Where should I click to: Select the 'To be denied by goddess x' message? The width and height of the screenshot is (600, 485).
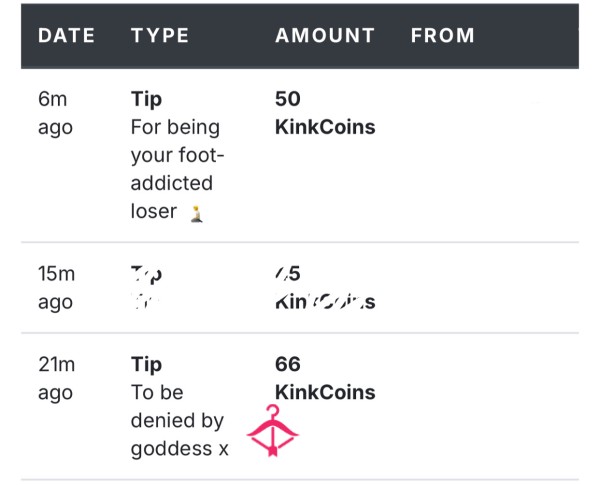coord(179,420)
